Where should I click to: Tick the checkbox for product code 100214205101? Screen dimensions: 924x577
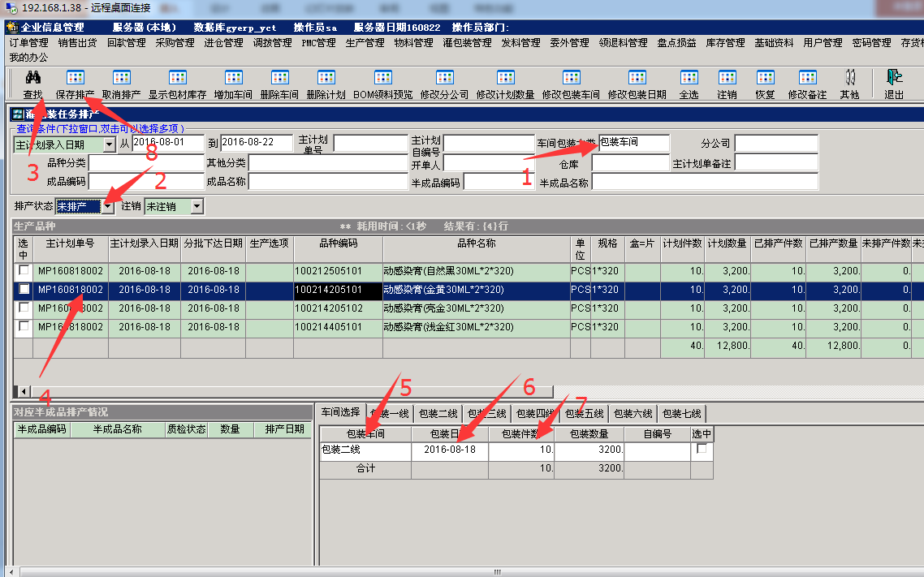coord(24,289)
